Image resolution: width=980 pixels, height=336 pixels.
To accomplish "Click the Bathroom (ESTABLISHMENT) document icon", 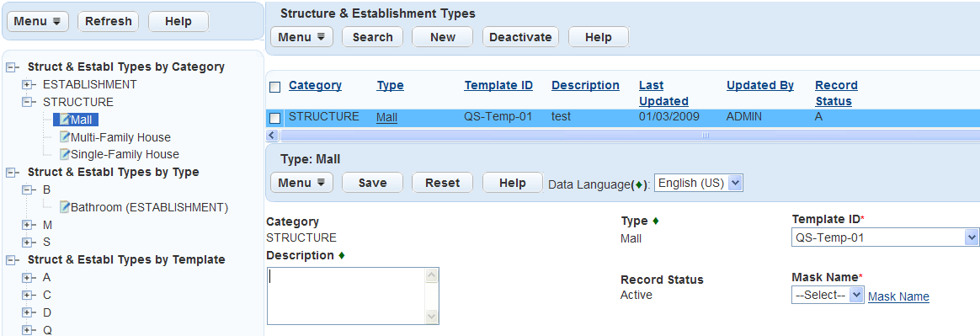I will [64, 206].
